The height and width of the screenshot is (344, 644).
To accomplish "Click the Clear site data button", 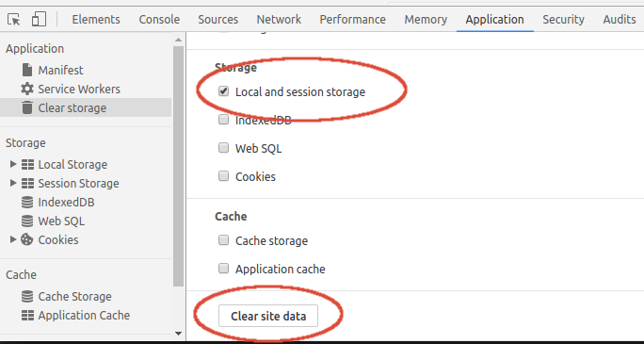I will 268,316.
